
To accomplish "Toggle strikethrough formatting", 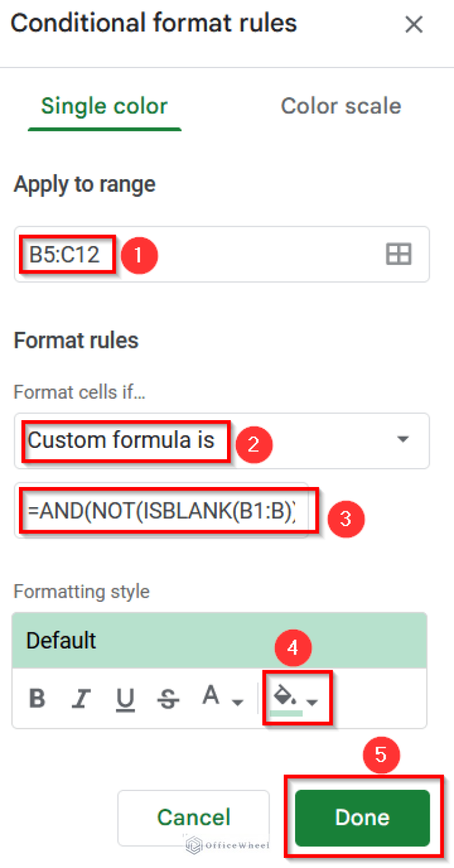I will pyautogui.click(x=168, y=699).
